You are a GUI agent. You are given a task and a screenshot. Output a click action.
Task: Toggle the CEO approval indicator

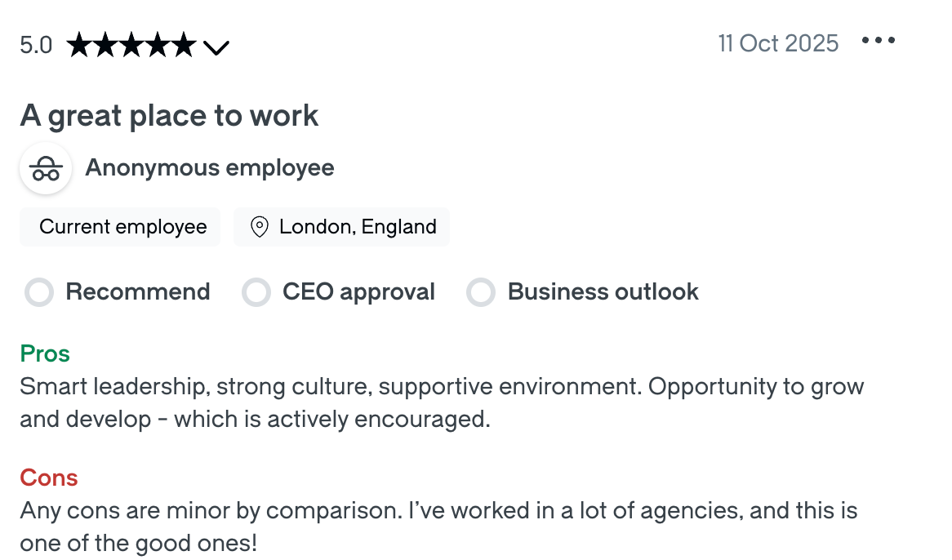[x=256, y=291]
